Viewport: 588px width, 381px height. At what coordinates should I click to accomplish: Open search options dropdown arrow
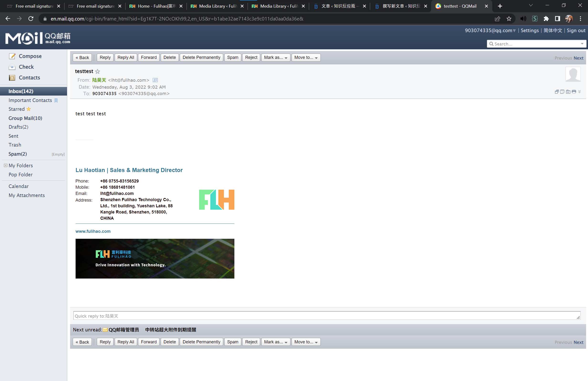(x=582, y=44)
